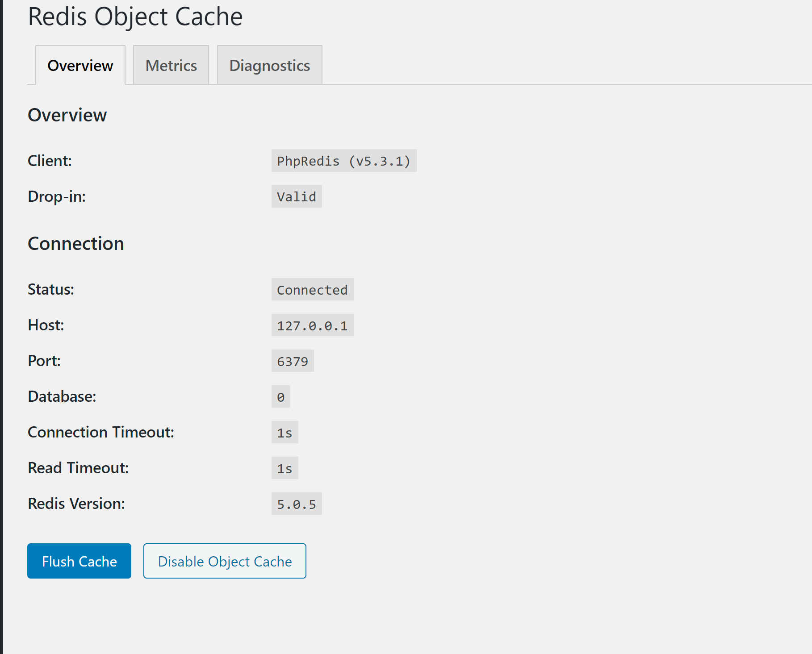Open the Diagnostics tab

269,65
